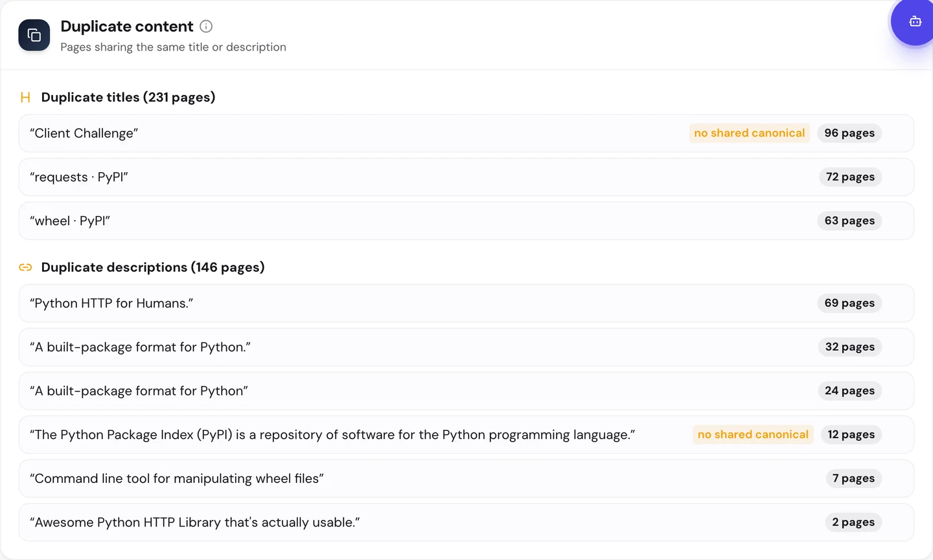Click the "2 pages" count badge
Viewport: 933px width, 560px height.
(x=853, y=522)
